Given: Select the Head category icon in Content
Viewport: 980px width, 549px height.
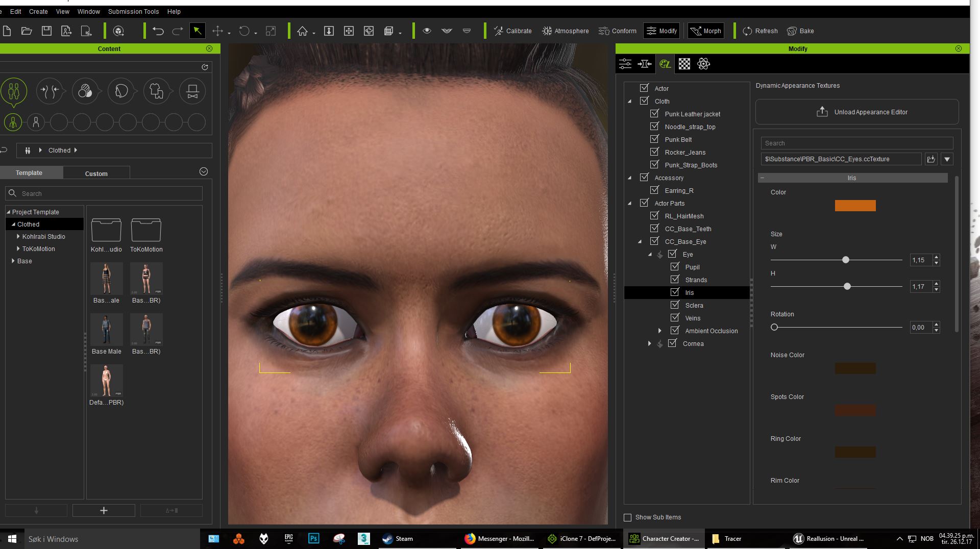Looking at the screenshot, I should 121,91.
